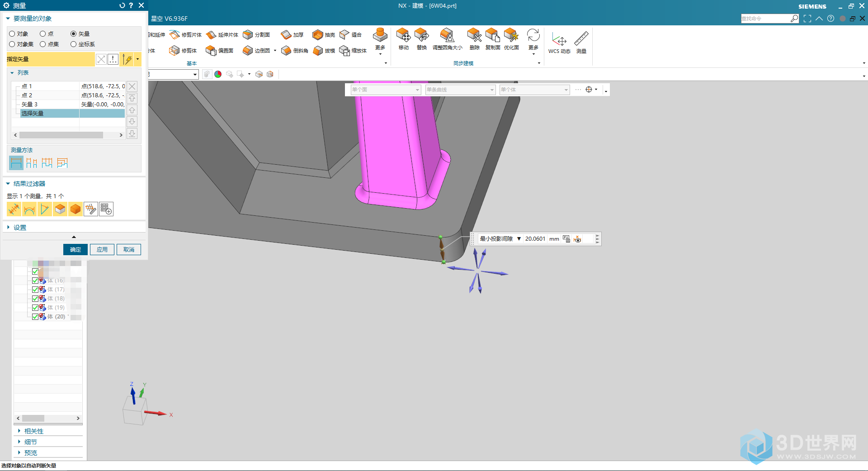Screen dimensions: 868x471
Task: Remove selected list item with X button
Action: [132, 86]
